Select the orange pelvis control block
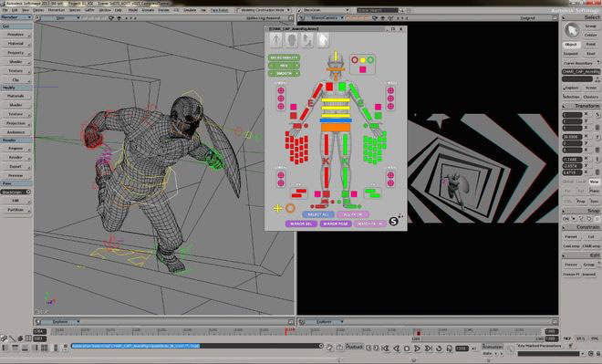 coord(336,128)
